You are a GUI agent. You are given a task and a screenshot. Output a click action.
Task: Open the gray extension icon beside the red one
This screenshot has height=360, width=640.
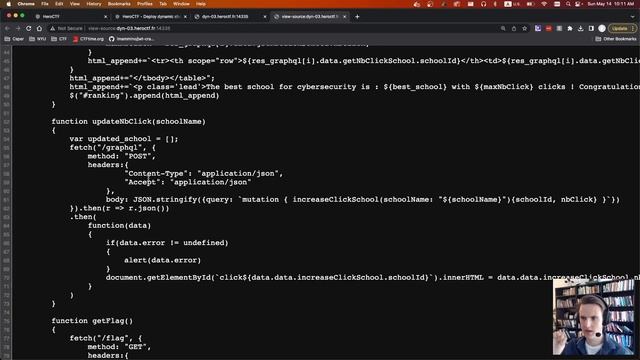559,29
